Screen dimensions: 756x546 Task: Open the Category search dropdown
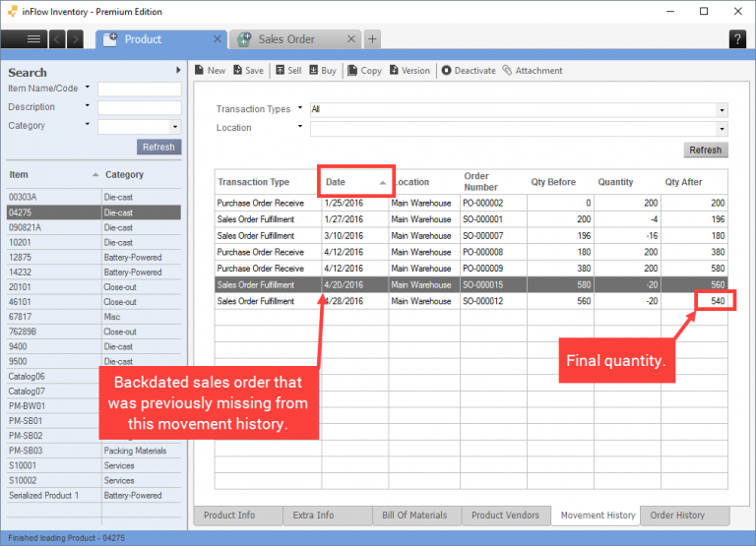175,126
